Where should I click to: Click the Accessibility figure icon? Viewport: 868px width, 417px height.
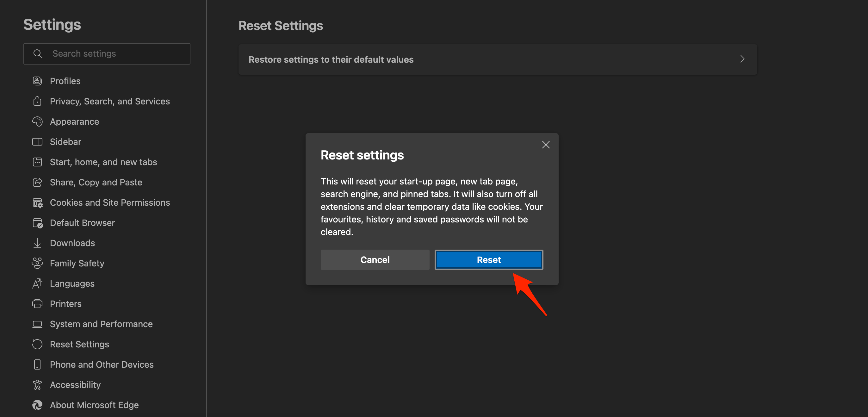tap(37, 385)
